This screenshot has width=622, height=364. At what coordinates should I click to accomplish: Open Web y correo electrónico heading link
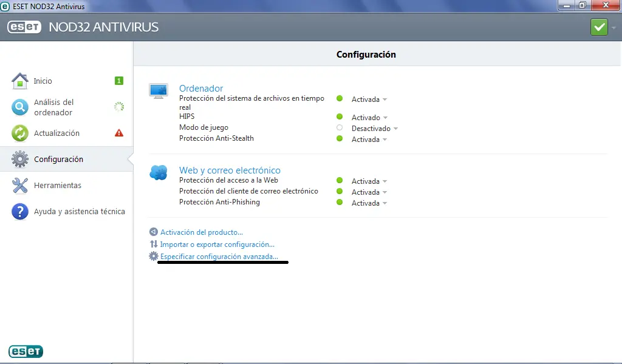(230, 170)
